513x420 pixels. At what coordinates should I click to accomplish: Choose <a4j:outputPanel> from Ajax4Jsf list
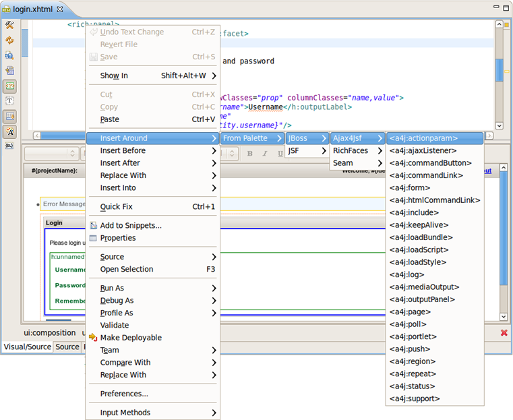pyautogui.click(x=435, y=299)
